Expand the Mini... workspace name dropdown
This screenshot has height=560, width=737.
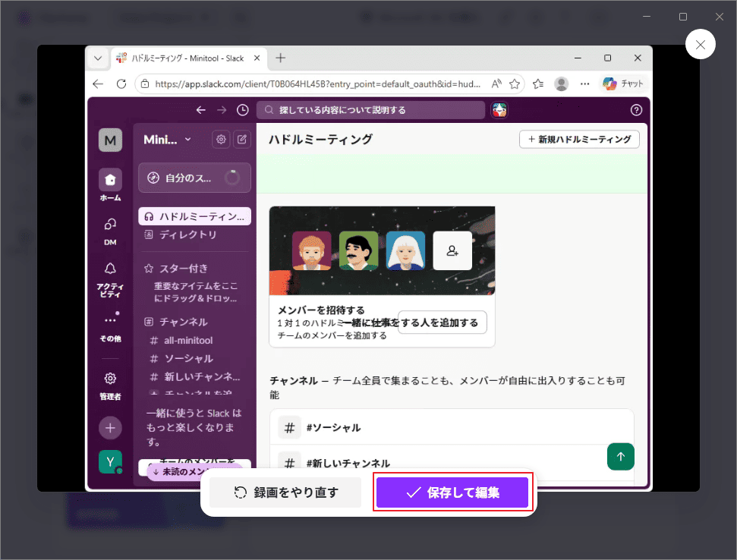click(167, 140)
